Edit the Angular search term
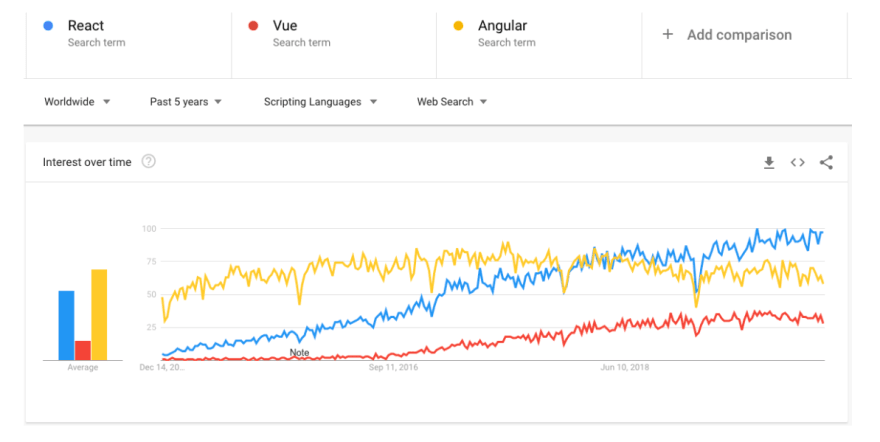The image size is (880, 442). pos(539,45)
